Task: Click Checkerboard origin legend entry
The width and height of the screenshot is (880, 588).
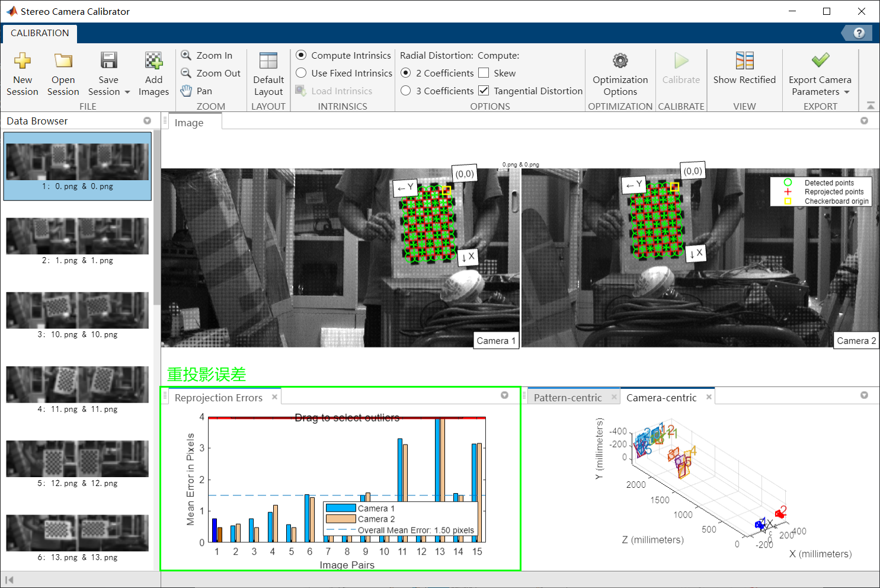Action: click(x=827, y=201)
